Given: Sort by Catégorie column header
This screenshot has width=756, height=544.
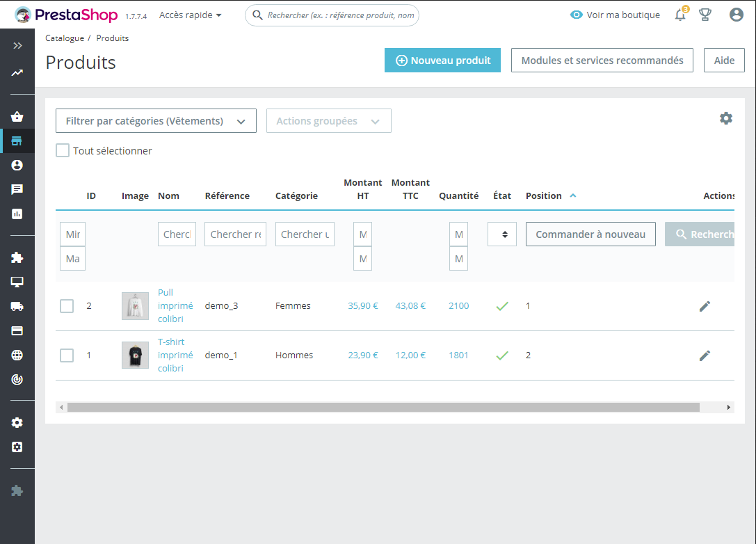Looking at the screenshot, I should (x=296, y=195).
